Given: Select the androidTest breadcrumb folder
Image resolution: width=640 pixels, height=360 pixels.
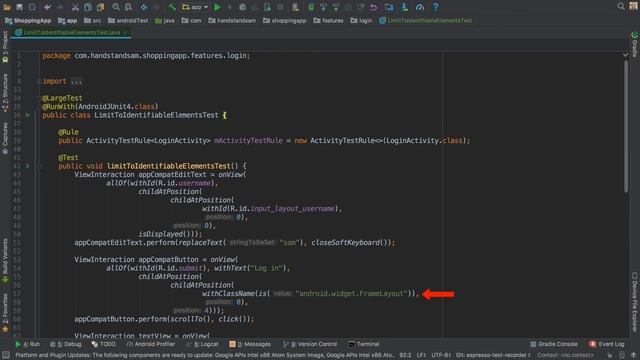Looking at the screenshot, I should click(x=128, y=20).
